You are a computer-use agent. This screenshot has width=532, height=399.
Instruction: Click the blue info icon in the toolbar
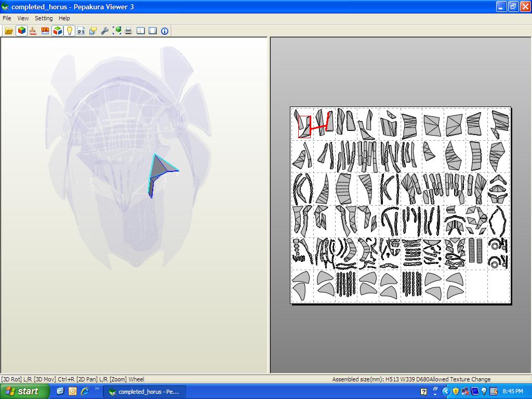[165, 31]
